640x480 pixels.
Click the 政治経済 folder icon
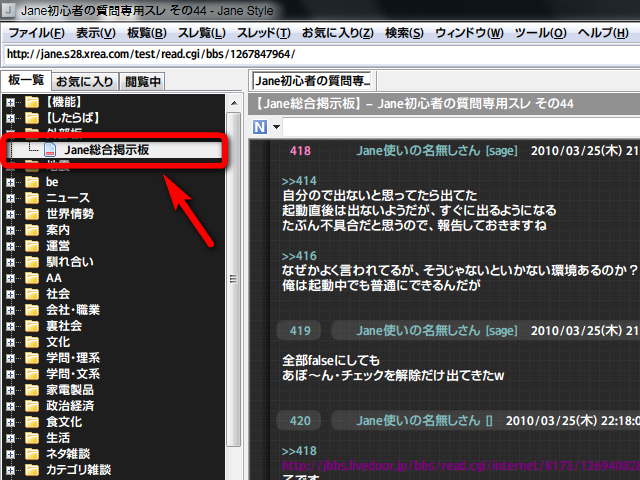tap(32, 406)
